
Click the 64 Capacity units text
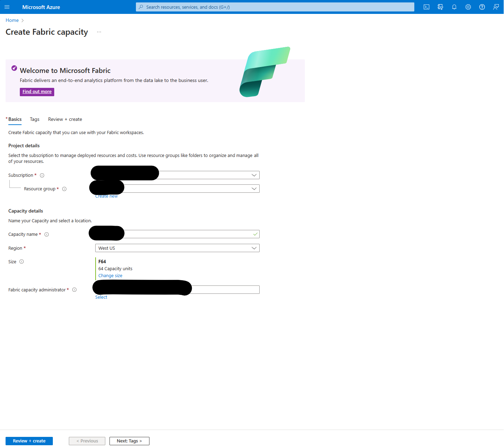point(115,269)
